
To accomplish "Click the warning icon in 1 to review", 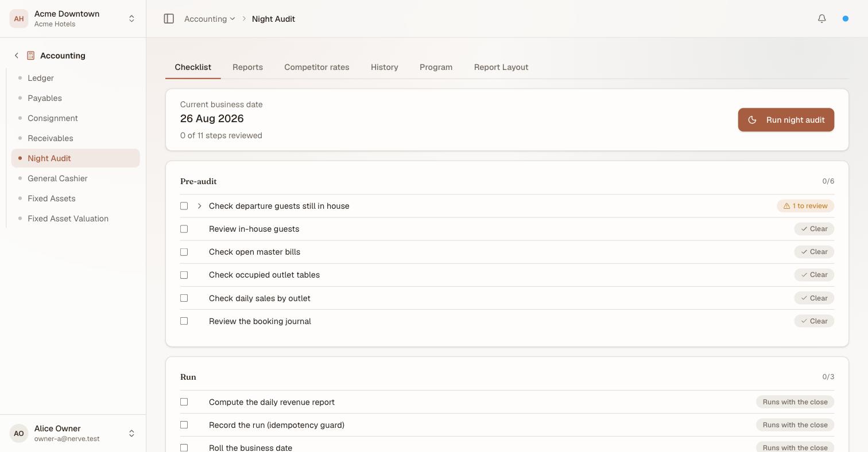I will [x=786, y=206].
